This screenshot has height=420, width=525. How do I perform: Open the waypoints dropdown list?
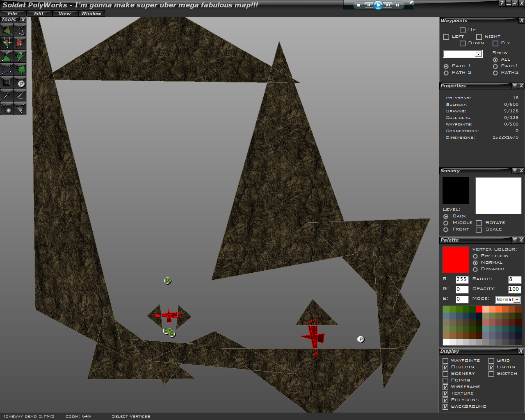click(x=478, y=54)
